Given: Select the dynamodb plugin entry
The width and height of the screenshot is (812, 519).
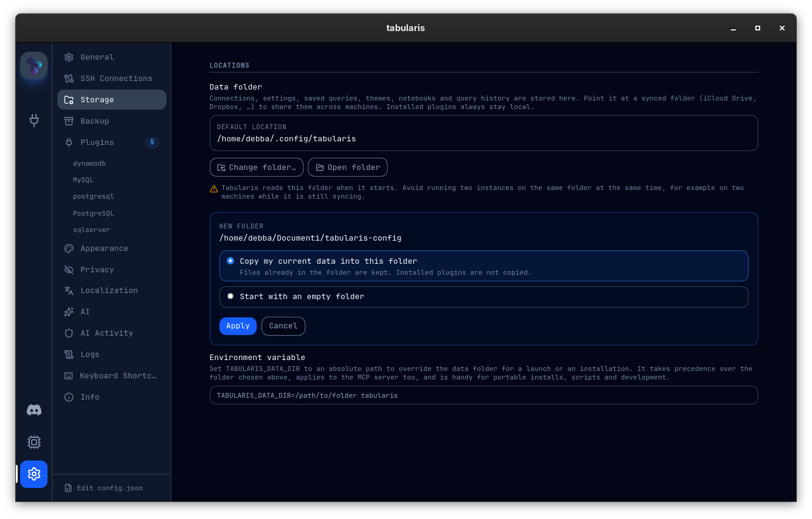Looking at the screenshot, I should tap(90, 164).
